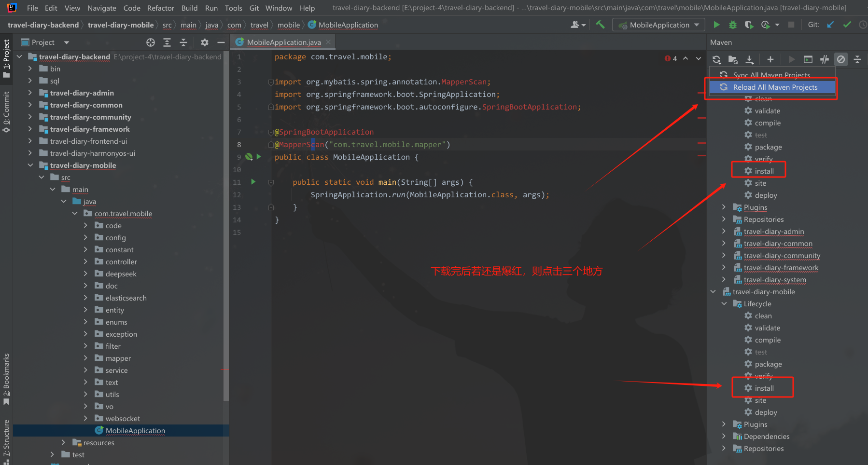Expand the resources folder in Project tree
The height and width of the screenshot is (465, 868).
click(63, 442)
